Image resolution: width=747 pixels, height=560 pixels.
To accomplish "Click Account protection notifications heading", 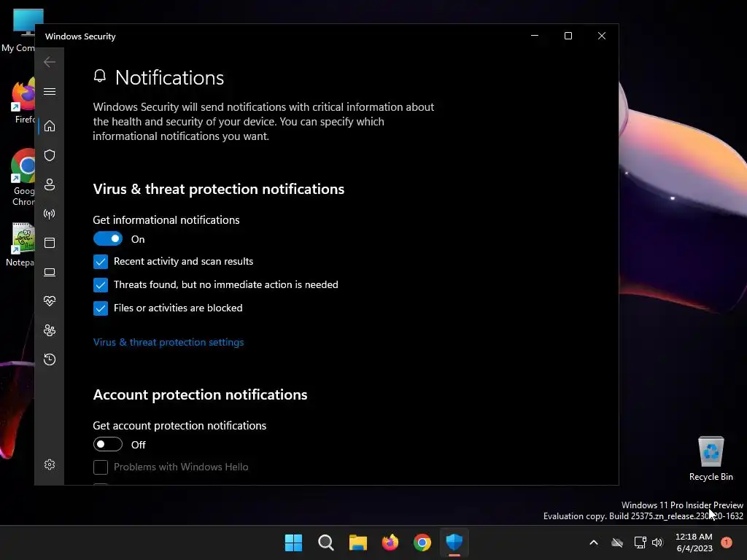I will tap(200, 394).
